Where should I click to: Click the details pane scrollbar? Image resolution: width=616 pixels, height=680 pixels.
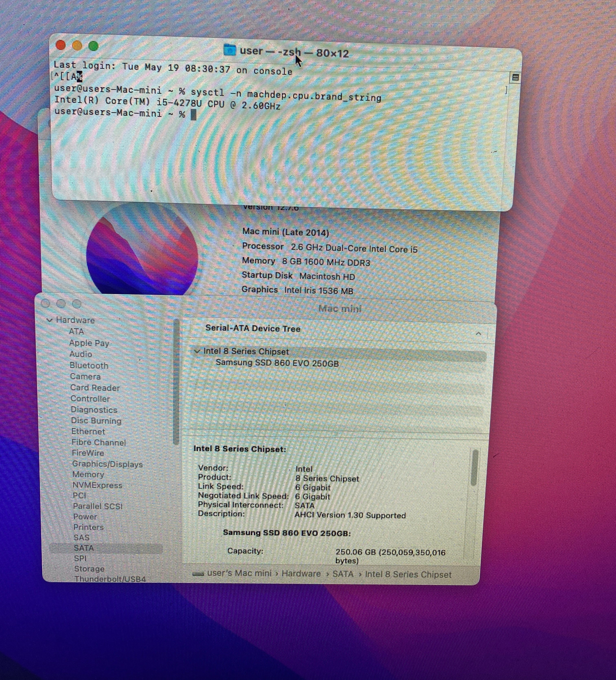click(475, 468)
